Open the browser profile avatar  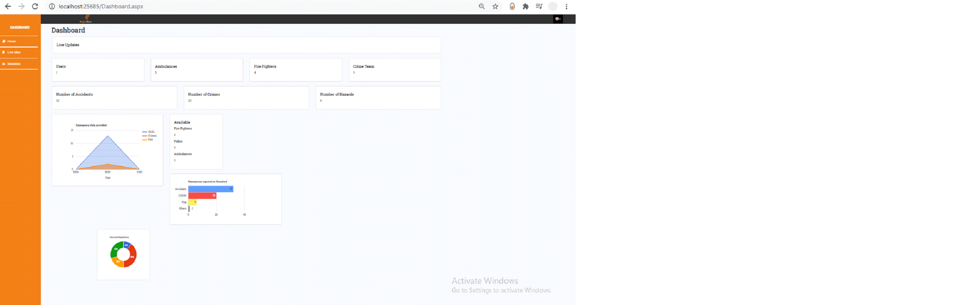tap(553, 6)
